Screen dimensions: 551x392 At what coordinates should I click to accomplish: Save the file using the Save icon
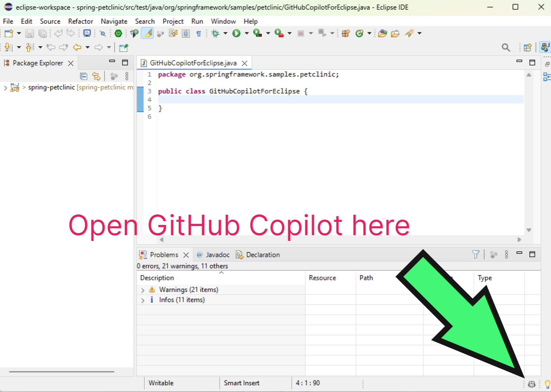point(29,33)
